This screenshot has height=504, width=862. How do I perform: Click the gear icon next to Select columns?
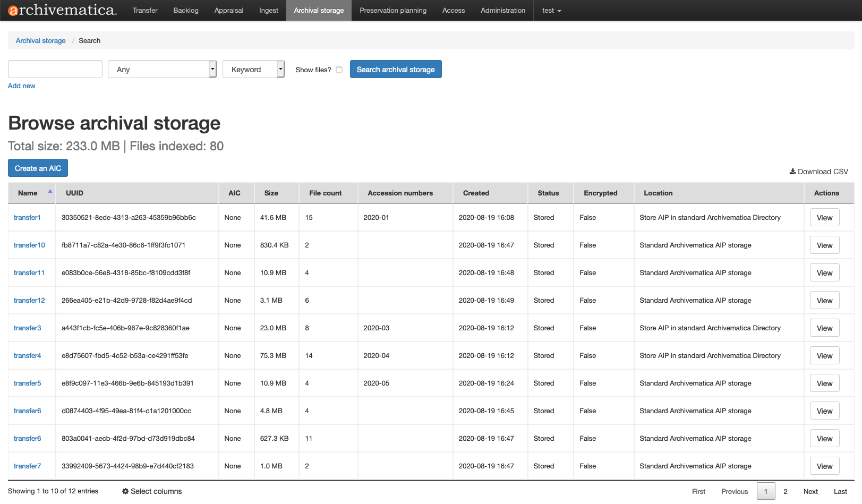(x=125, y=491)
